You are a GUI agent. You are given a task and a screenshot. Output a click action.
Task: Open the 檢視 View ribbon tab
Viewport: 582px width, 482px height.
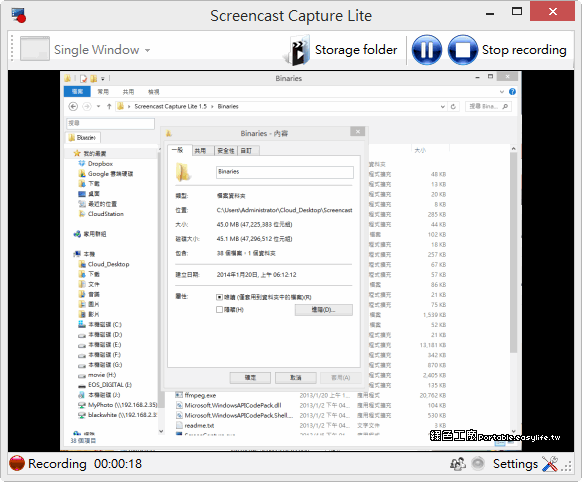154,92
